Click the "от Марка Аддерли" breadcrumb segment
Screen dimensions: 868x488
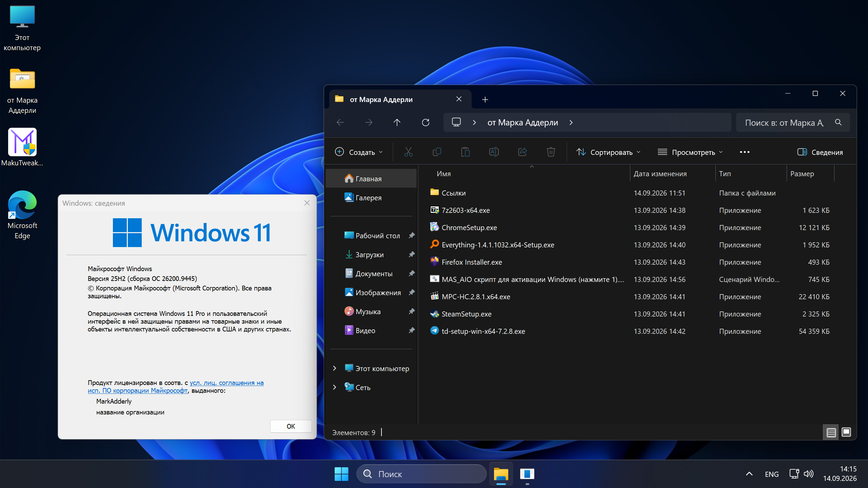click(523, 122)
